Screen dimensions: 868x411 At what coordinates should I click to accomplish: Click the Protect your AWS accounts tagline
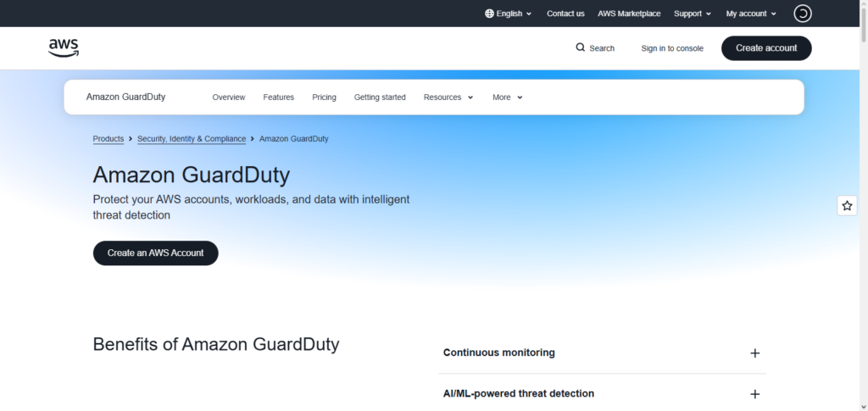[x=251, y=207]
